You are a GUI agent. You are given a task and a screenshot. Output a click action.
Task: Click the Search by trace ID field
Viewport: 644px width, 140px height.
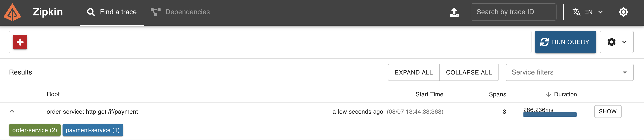click(x=513, y=12)
